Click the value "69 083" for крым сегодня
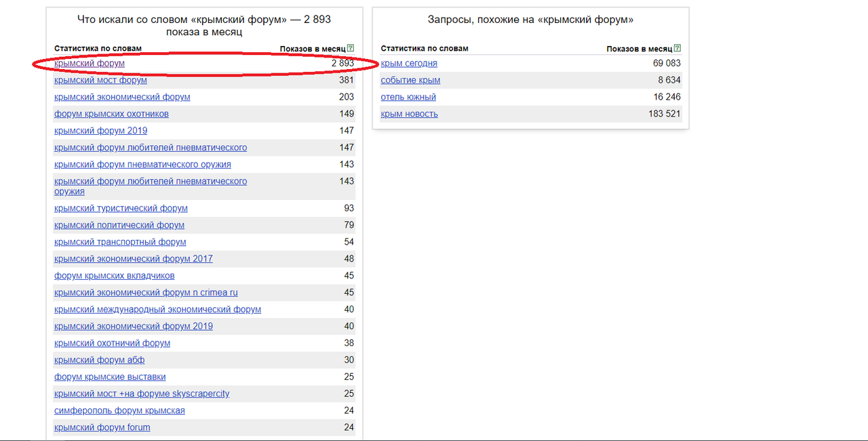The image size is (868, 441). 667,63
